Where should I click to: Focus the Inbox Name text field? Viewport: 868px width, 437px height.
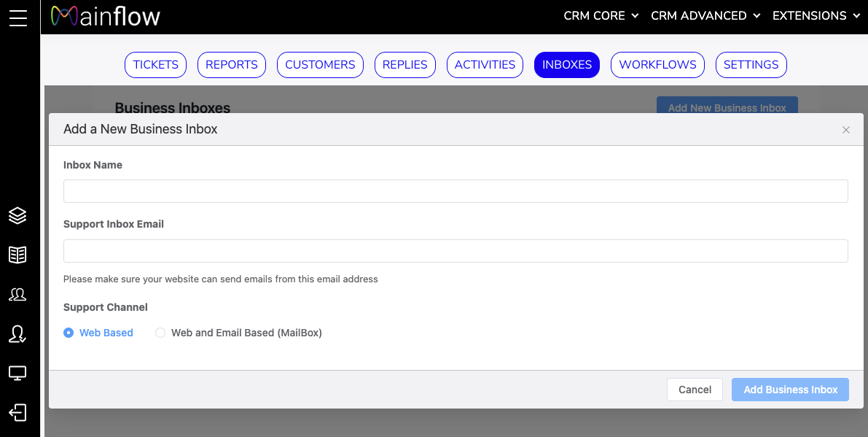[x=455, y=191]
